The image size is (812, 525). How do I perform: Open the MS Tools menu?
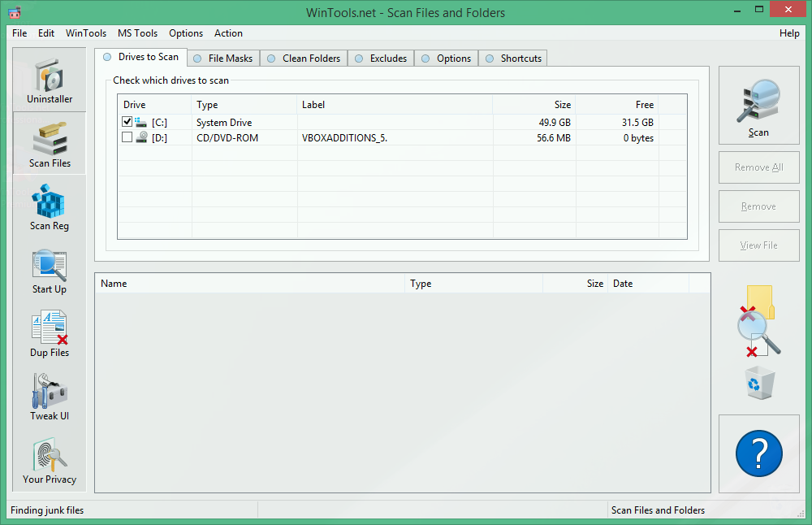click(137, 33)
